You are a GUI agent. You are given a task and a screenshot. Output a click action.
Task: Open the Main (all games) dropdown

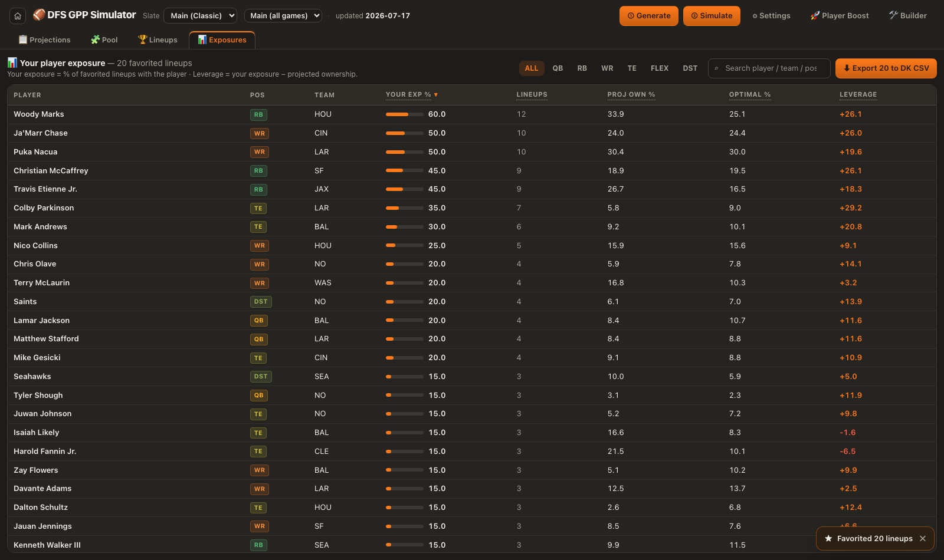(283, 16)
